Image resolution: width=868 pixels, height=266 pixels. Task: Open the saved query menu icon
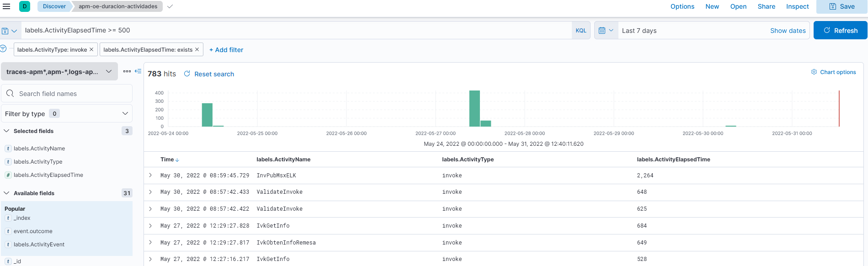point(9,31)
